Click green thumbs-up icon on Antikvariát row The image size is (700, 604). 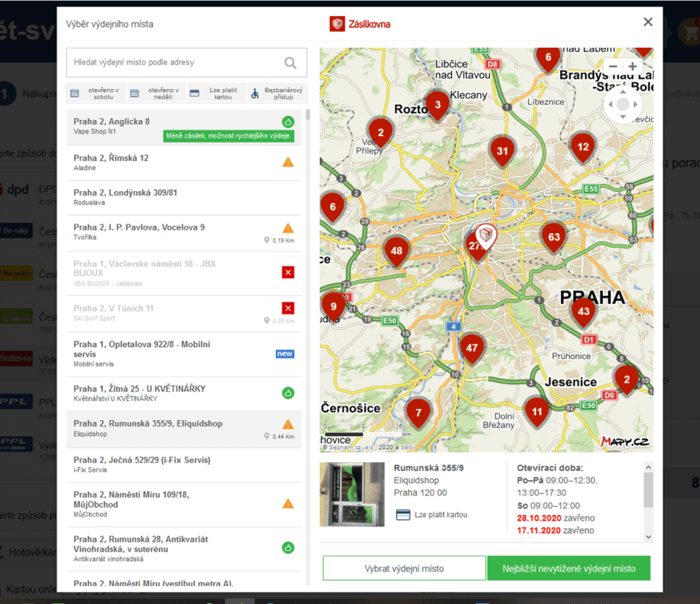tap(288, 547)
